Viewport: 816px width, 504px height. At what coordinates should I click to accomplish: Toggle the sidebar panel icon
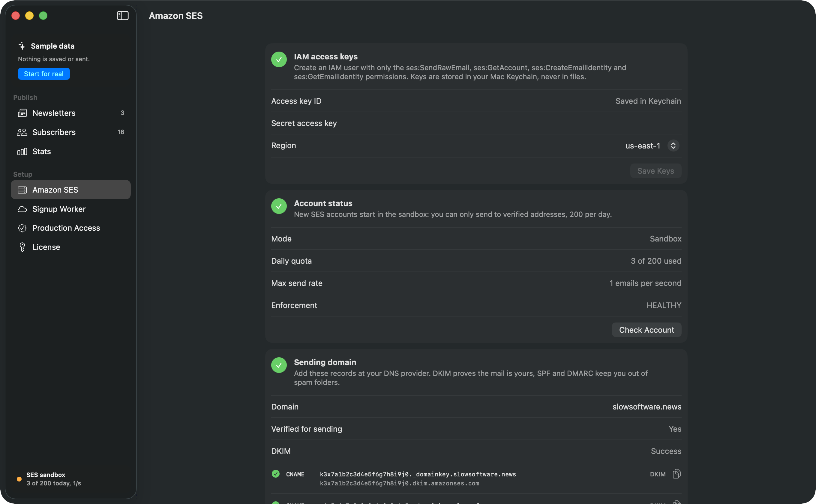tap(123, 16)
